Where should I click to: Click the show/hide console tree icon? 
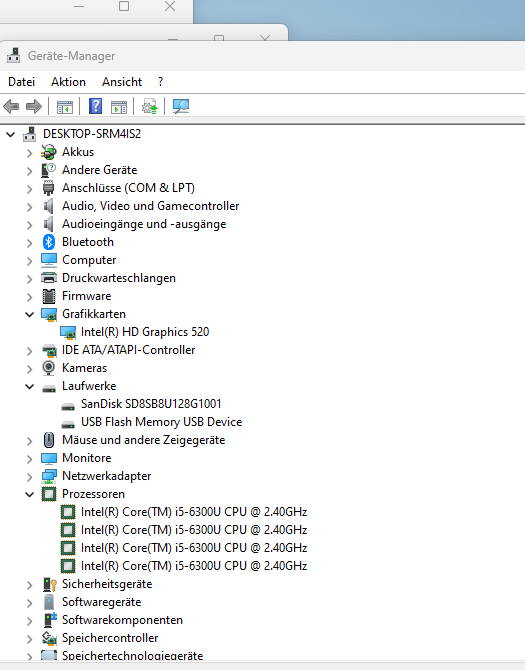tap(65, 107)
